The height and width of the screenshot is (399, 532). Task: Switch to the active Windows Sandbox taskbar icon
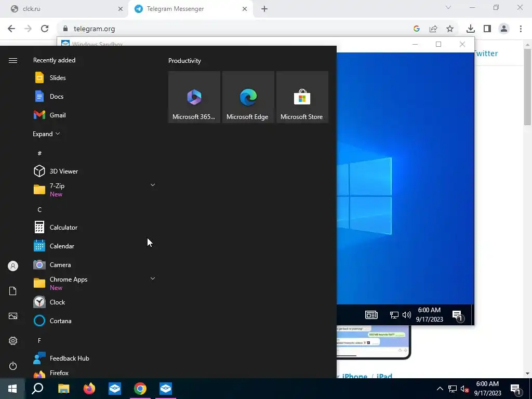tap(166, 389)
